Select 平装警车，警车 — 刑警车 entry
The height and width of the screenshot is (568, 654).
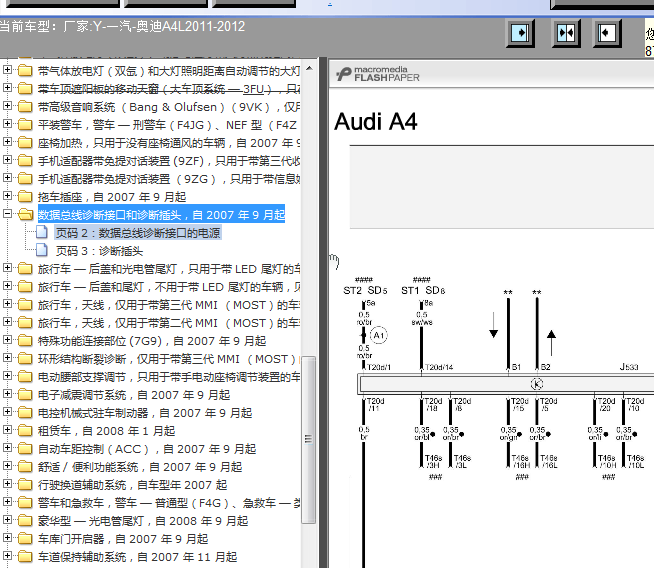tap(169, 125)
